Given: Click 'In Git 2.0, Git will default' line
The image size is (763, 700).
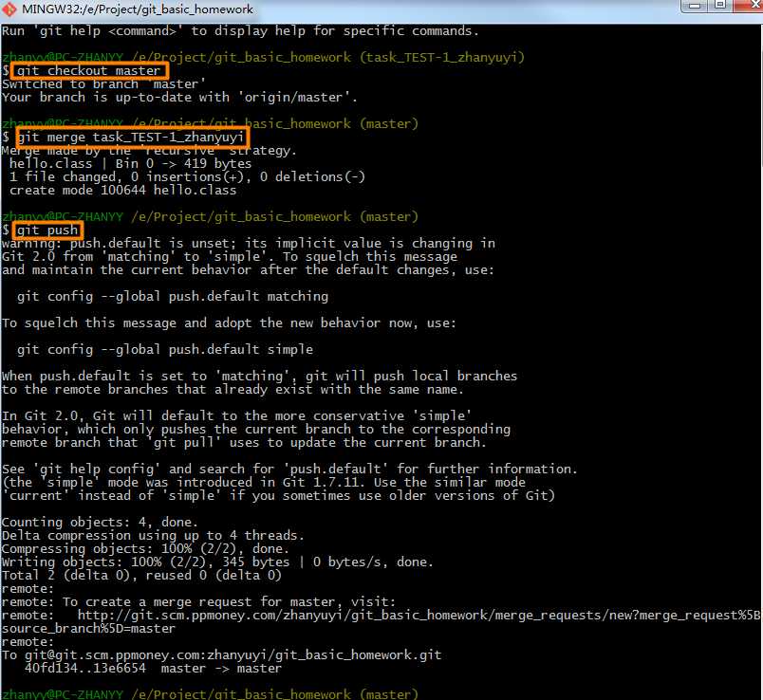Looking at the screenshot, I should [236, 415].
